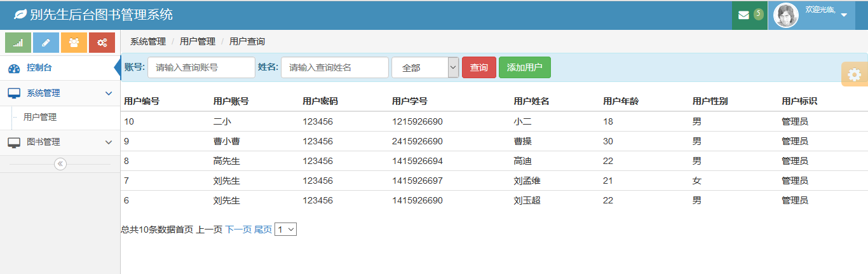Focus the 账号 query input field
The image size is (868, 274).
tap(201, 67)
